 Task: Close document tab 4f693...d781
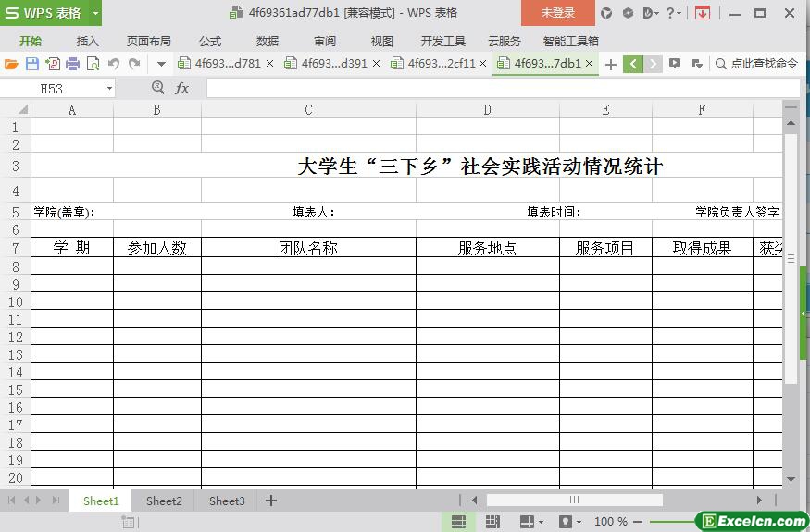(x=269, y=64)
